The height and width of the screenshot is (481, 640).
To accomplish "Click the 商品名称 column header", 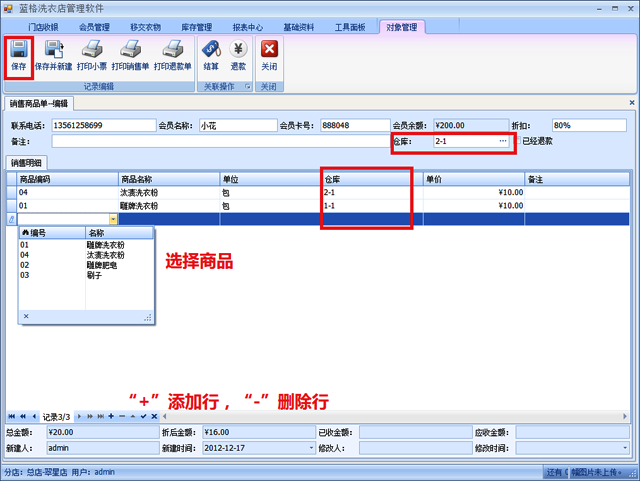I will click(x=169, y=179).
